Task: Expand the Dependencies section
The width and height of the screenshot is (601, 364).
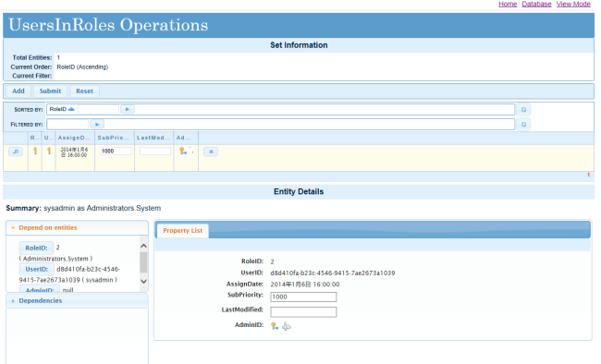Action: (77, 301)
